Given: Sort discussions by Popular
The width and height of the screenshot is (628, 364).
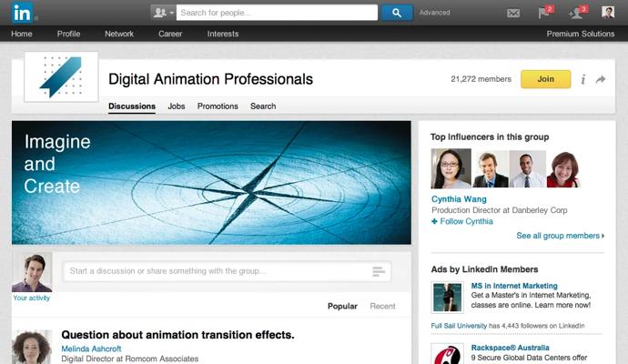Looking at the screenshot, I should (342, 306).
